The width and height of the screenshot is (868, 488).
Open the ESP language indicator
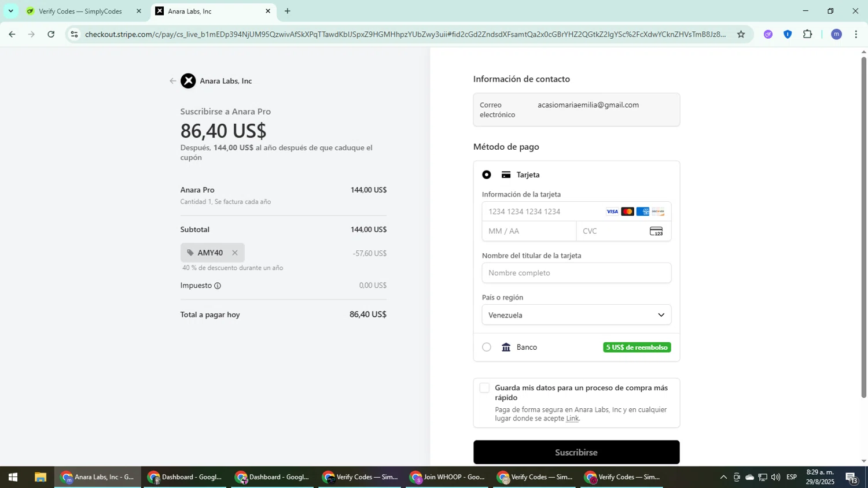coord(791,477)
